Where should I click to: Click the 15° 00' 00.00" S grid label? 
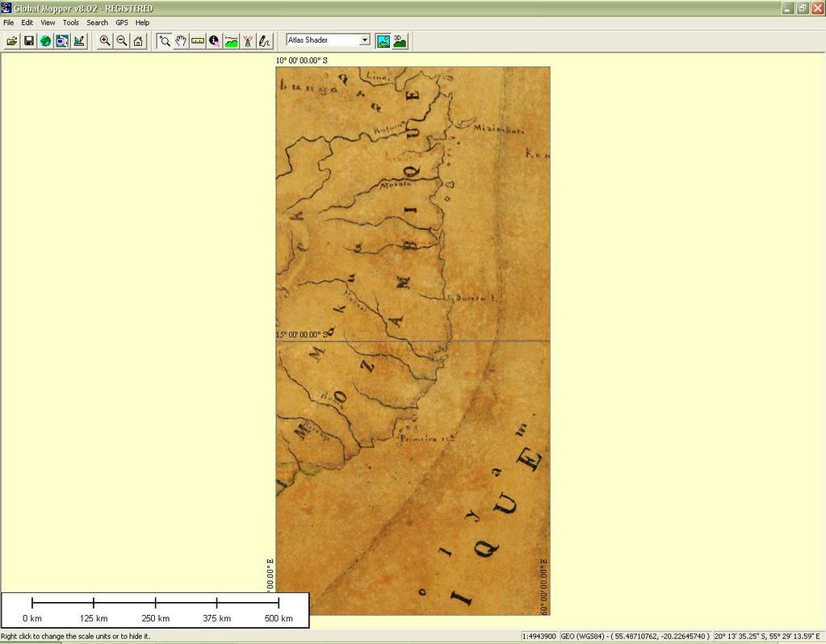[x=301, y=334]
